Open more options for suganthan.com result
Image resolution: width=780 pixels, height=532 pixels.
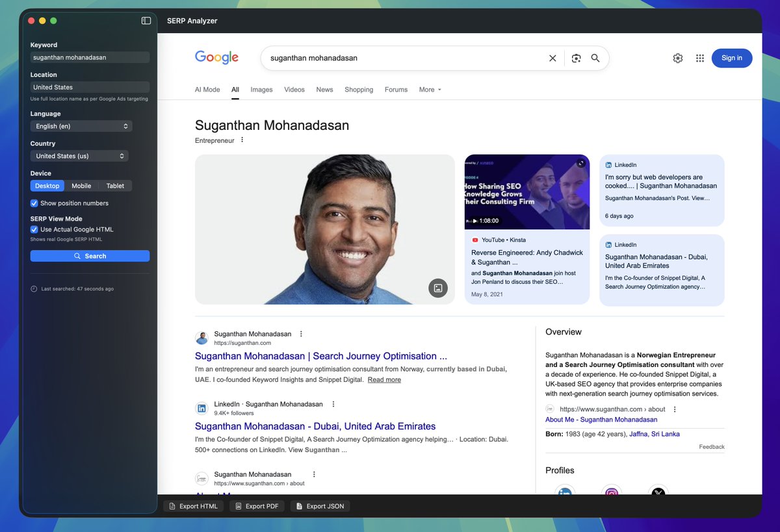pos(301,334)
